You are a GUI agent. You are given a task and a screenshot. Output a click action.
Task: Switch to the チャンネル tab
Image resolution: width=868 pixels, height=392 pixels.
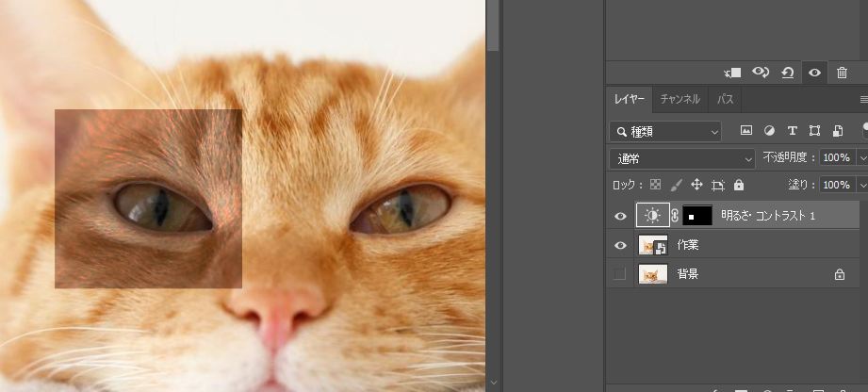680,99
